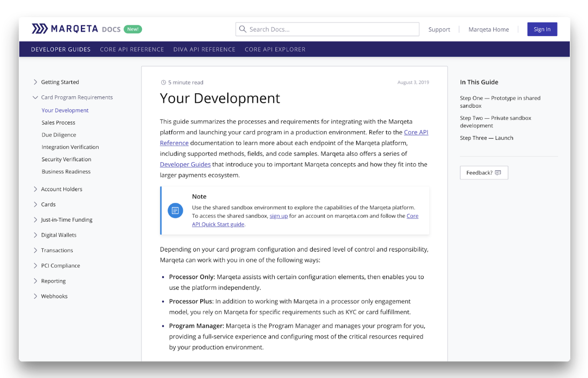Viewport: 588px width, 378px height.
Task: Expand the Digital Wallets chevron
Action: point(35,235)
